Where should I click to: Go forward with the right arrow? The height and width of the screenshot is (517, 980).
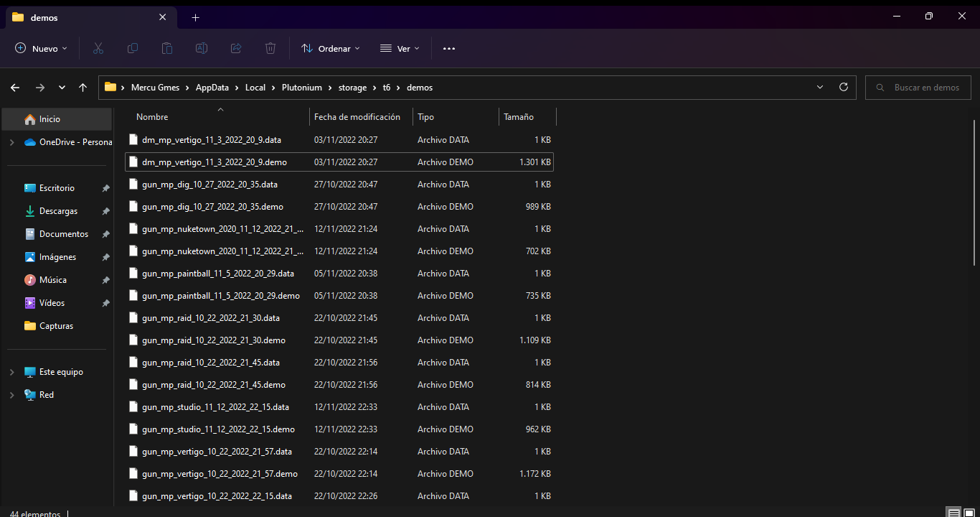pyautogui.click(x=39, y=88)
